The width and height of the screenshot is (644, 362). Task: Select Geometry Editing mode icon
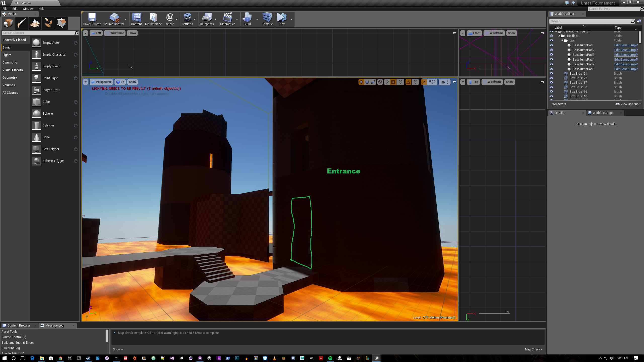point(62,23)
